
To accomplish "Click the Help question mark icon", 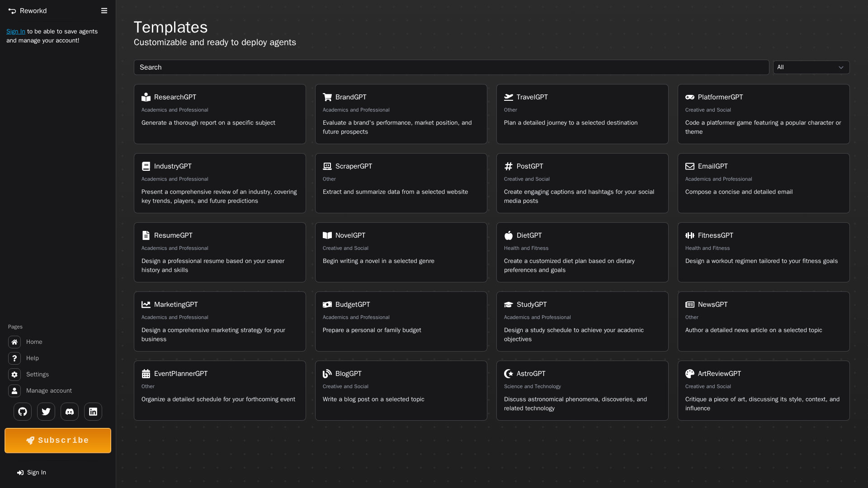I will [x=14, y=358].
